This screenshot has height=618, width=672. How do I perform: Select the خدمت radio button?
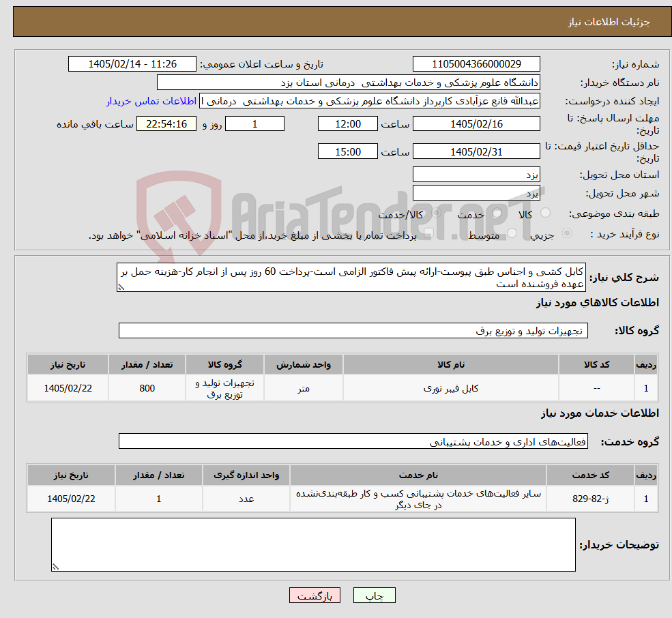pyautogui.click(x=497, y=213)
